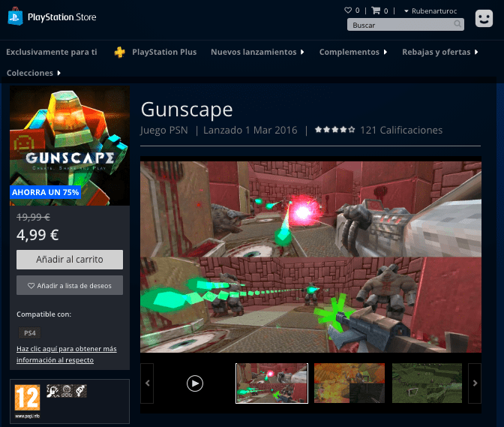This screenshot has height=427, width=504.
Task: Click Añadir al carrito button
Action: [x=70, y=260]
